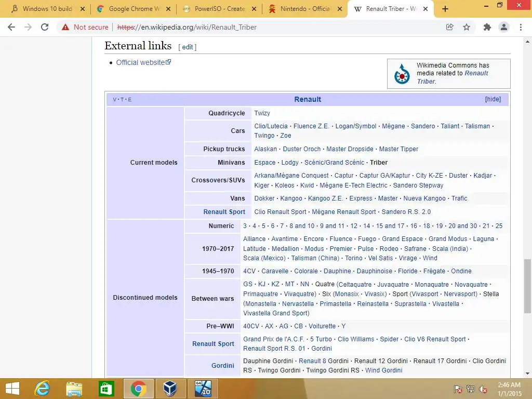Close the Renault Triber tab

[425, 9]
